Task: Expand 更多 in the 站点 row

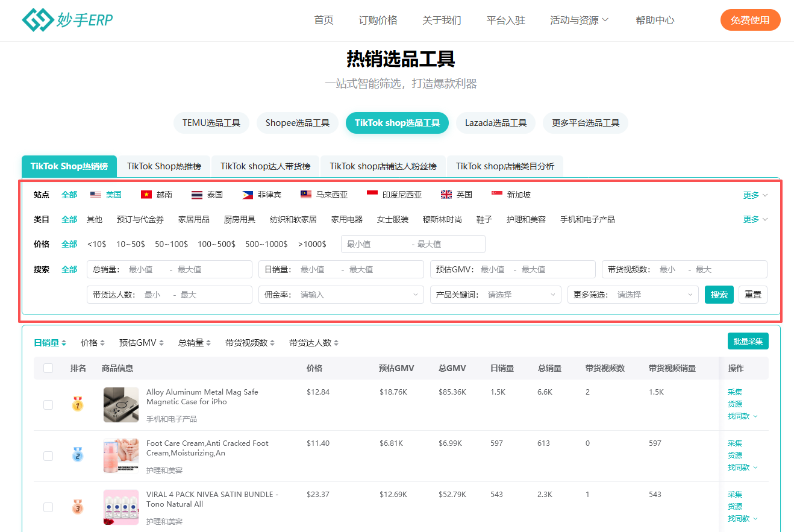Action: tap(755, 195)
